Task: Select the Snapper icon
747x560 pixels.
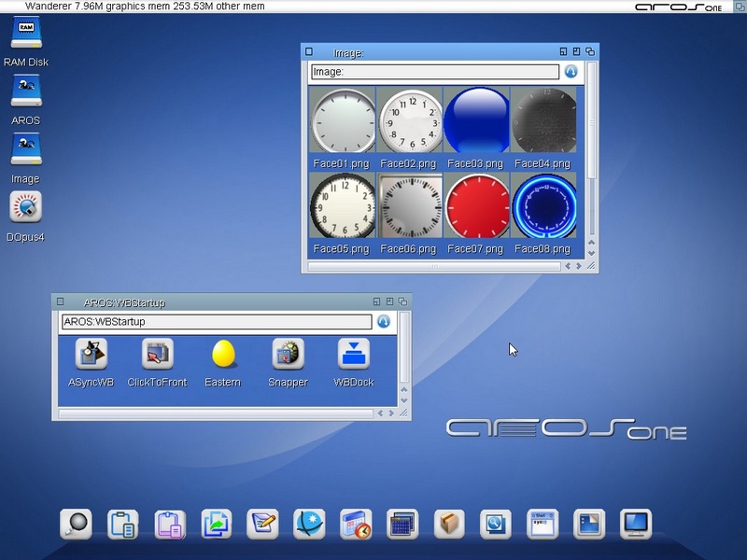Action: tap(288, 354)
